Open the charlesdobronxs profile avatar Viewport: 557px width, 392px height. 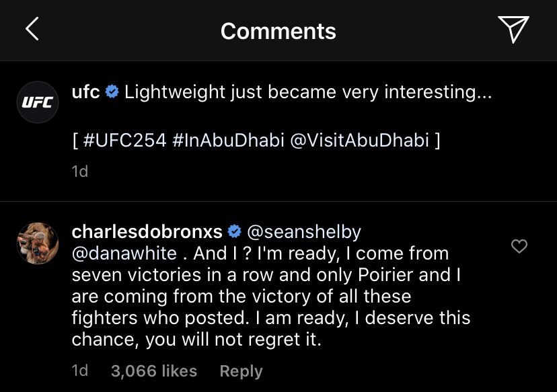click(37, 243)
